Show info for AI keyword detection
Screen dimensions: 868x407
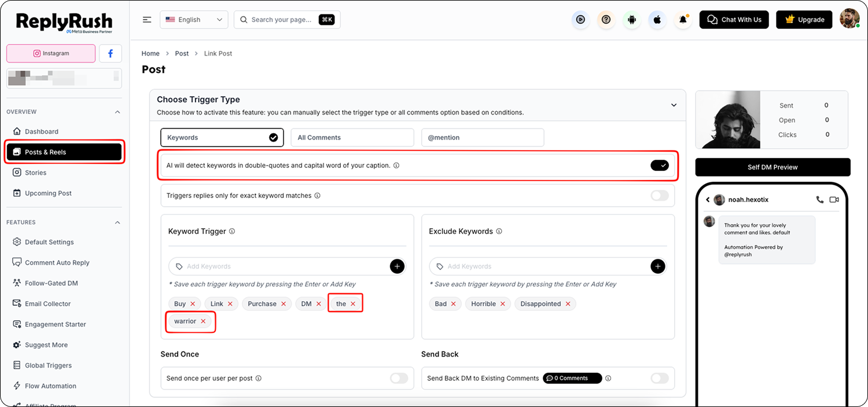[x=396, y=166]
